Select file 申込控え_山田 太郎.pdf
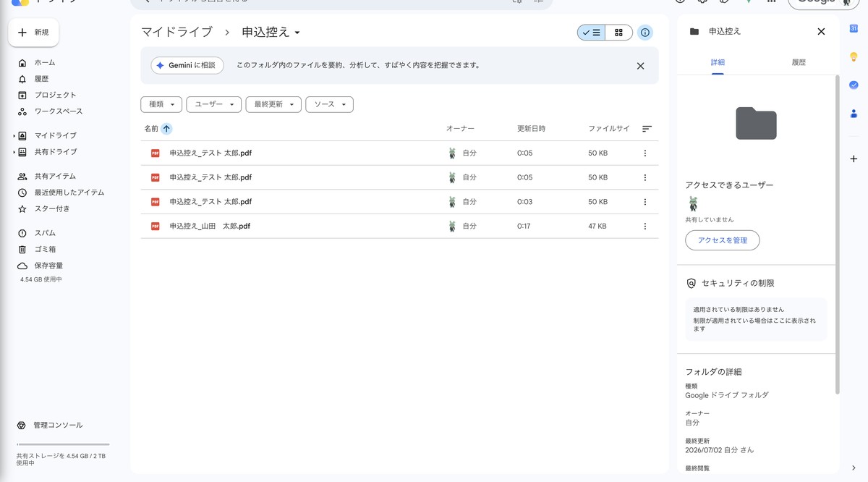 pyautogui.click(x=399, y=227)
